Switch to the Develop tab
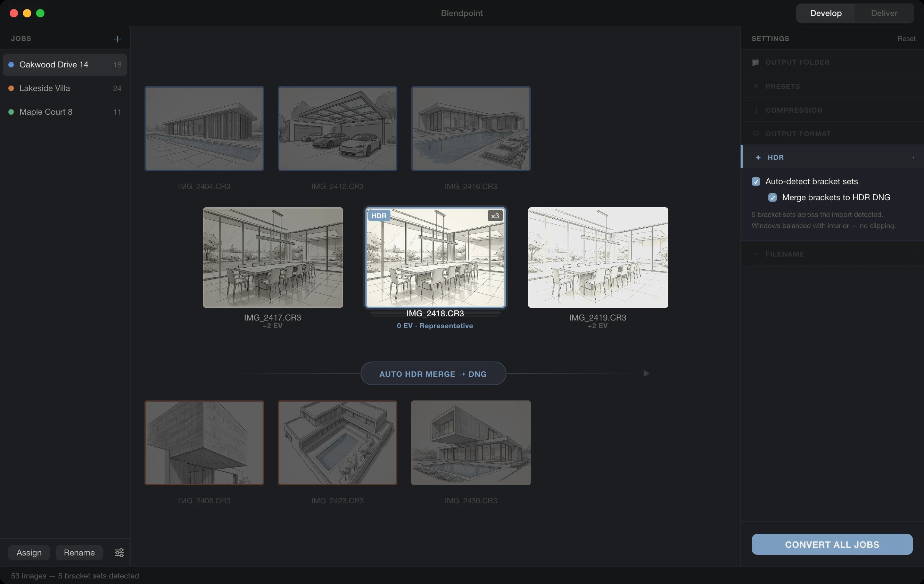Viewport: 924px width, 584px height. [826, 13]
